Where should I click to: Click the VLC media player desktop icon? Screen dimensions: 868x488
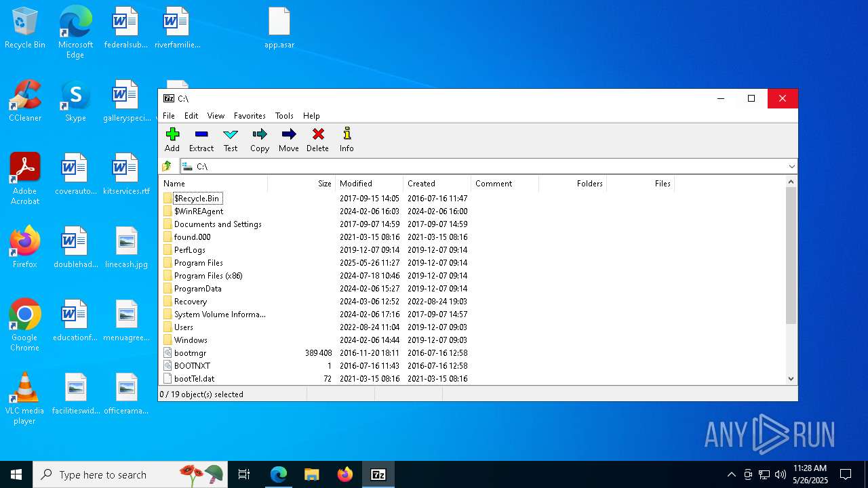click(25, 399)
